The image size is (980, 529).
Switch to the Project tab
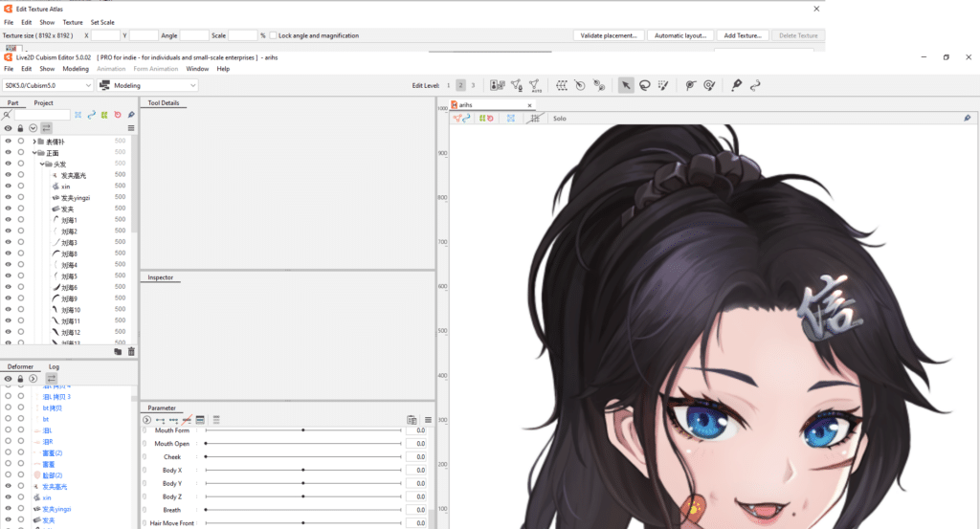[44, 102]
